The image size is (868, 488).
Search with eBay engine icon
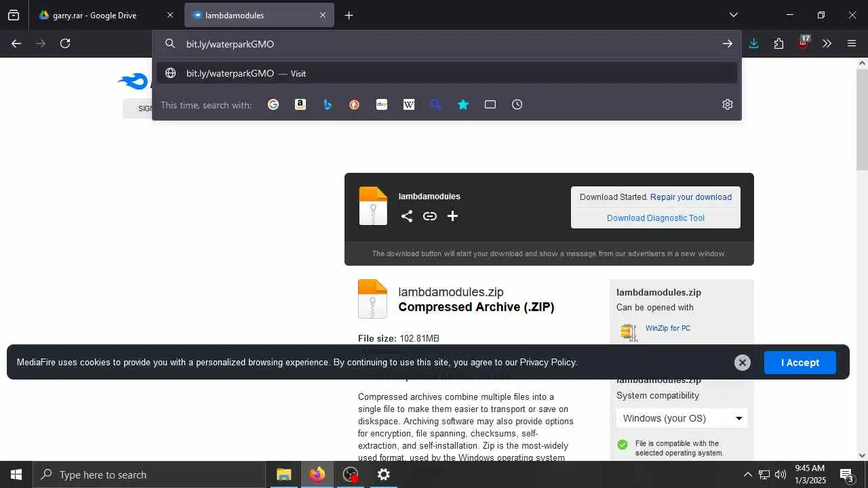point(382,104)
